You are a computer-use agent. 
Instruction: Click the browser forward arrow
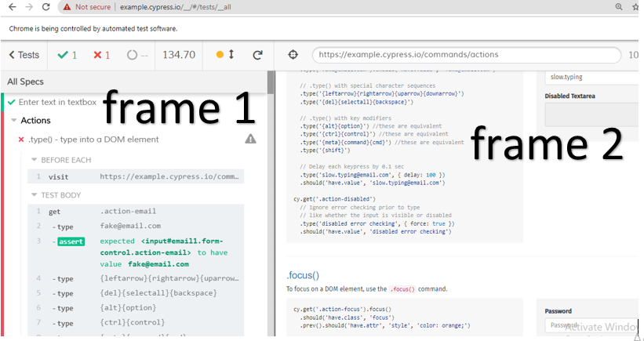click(x=29, y=6)
